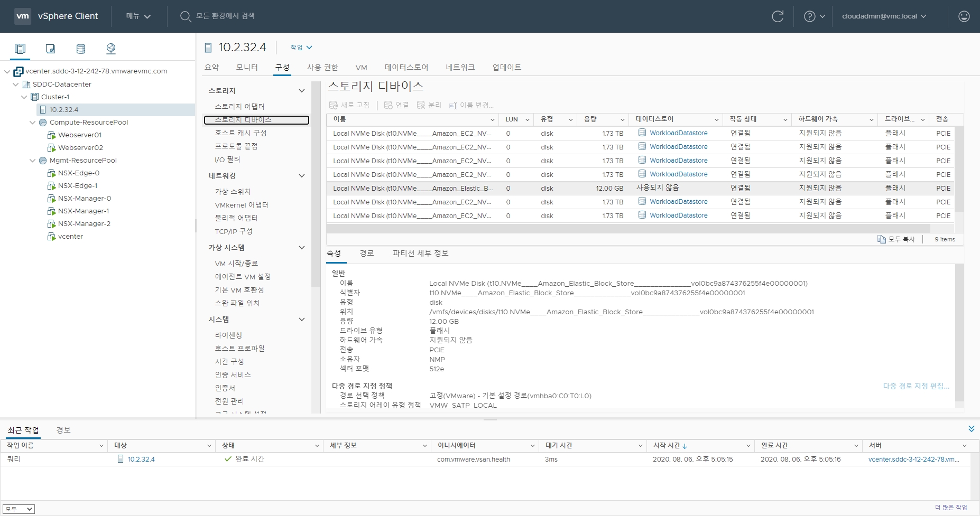Open the 업데이트 tab

pyautogui.click(x=507, y=67)
